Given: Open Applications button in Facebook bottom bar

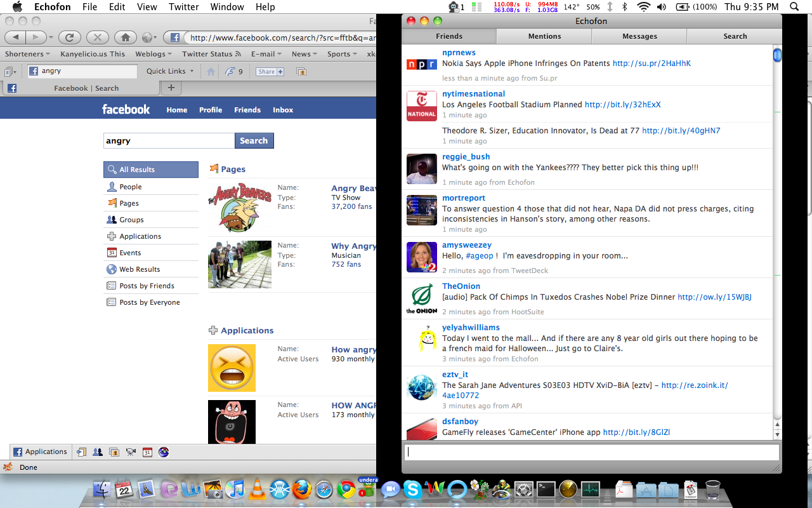Looking at the screenshot, I should (40, 452).
